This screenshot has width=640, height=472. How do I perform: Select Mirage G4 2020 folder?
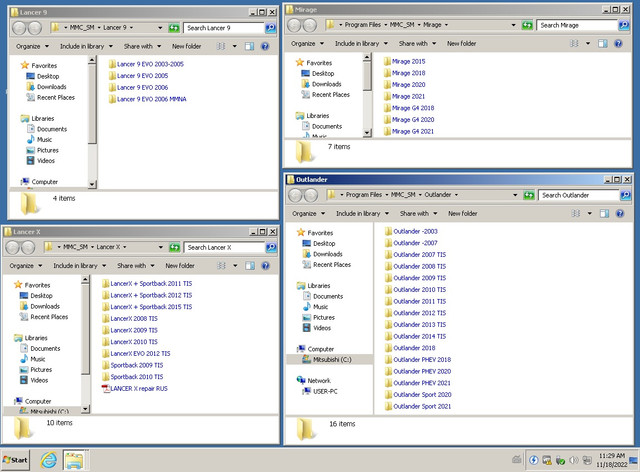click(409, 120)
